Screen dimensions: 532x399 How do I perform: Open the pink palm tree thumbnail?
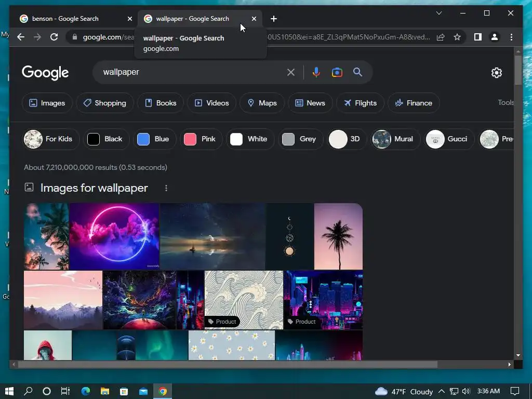pos(338,236)
